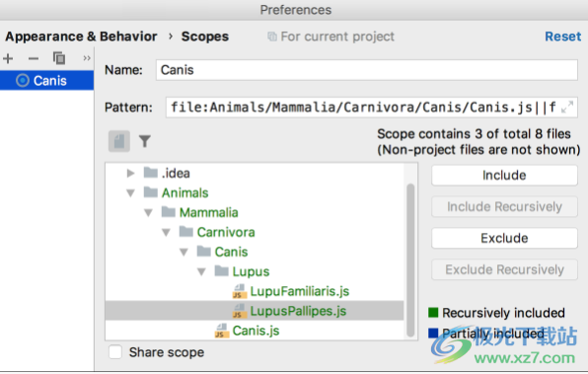Click the Scopes breadcrumb title
Image resolution: width=588 pixels, height=374 pixels.
click(205, 37)
